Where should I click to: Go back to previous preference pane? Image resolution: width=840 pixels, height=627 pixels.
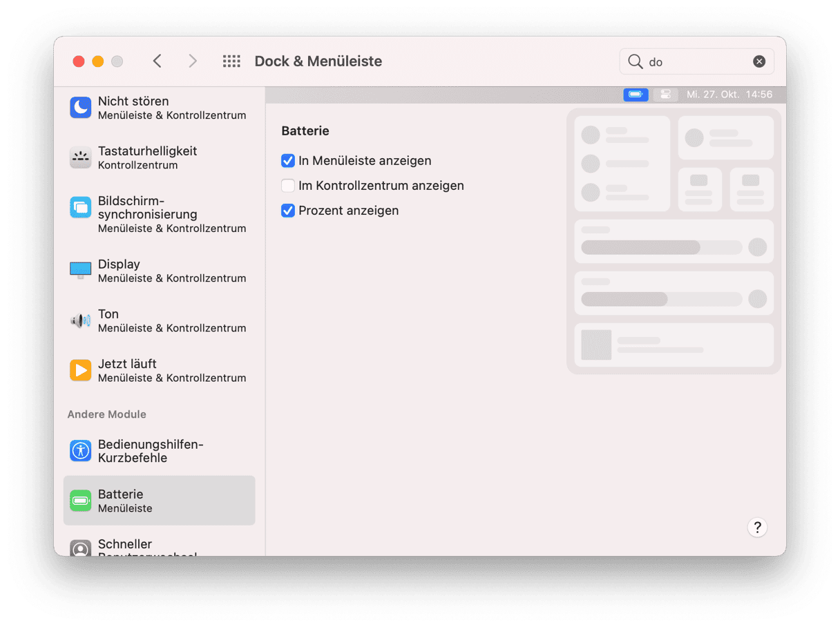coord(157,61)
